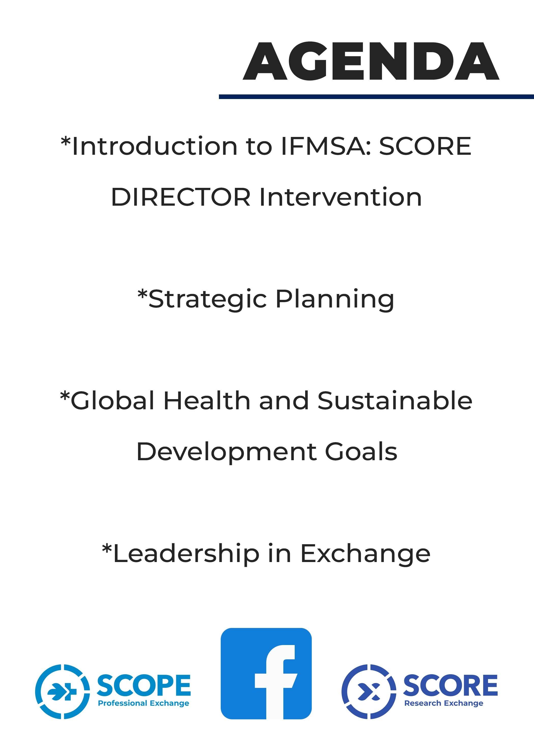534x756 pixels.
Task: Click the word Sustainable in agenda
Action: [x=395, y=401]
